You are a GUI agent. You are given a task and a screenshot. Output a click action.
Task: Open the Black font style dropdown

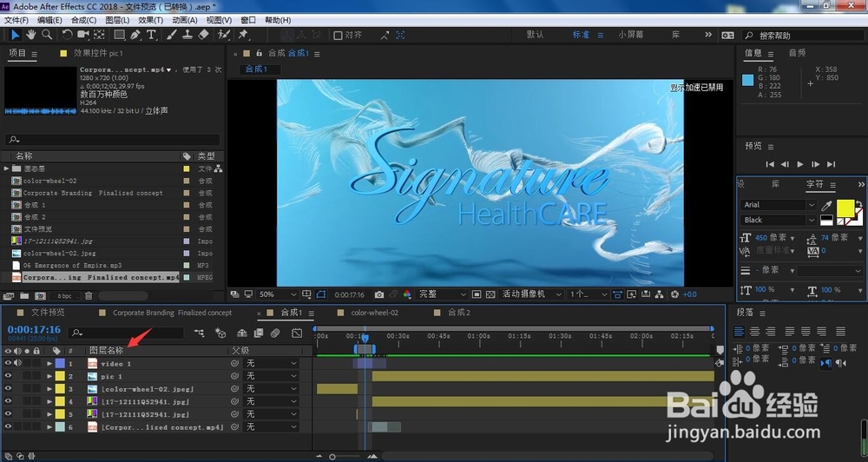pos(778,220)
